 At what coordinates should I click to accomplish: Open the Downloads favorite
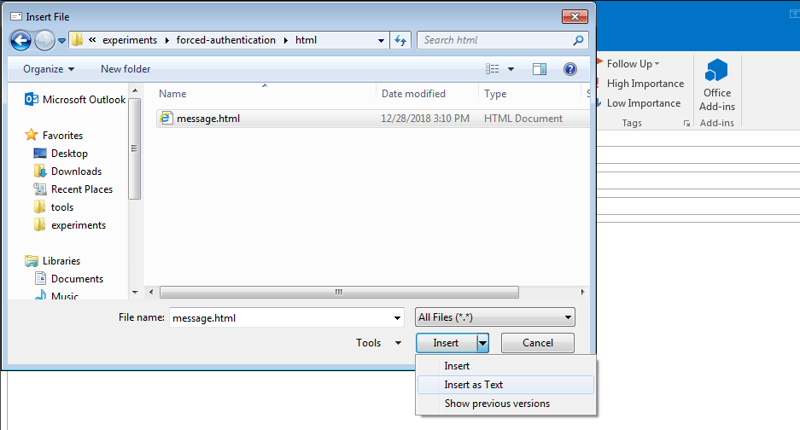coord(67,171)
